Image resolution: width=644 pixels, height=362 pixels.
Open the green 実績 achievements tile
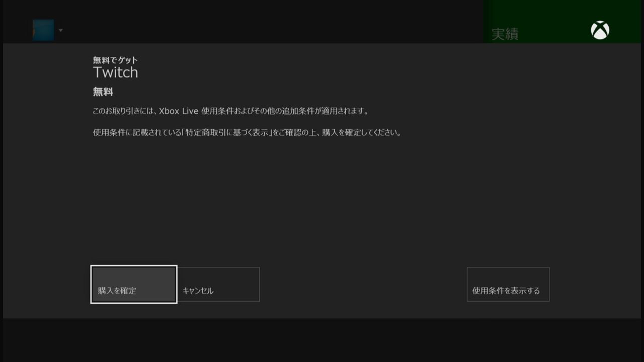563,22
